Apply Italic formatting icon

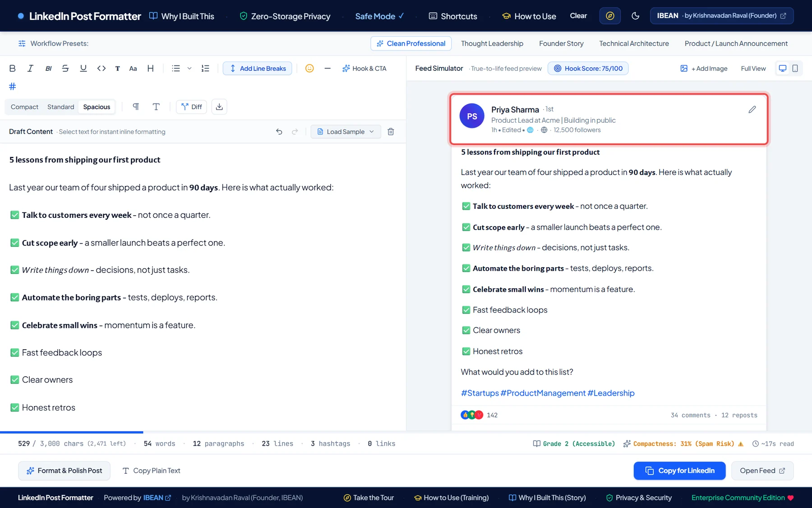[x=30, y=69]
